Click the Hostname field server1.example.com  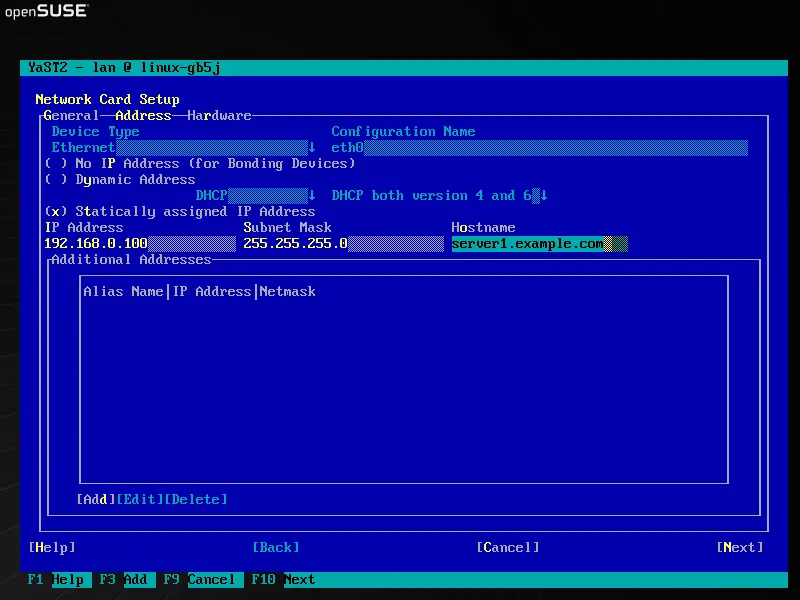coord(539,244)
